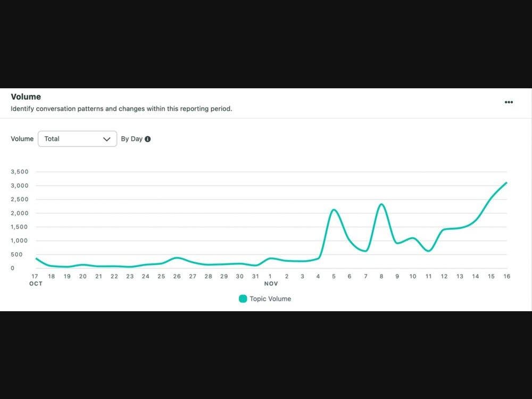
Task: Click the Volume panel heading
Action: [26, 97]
